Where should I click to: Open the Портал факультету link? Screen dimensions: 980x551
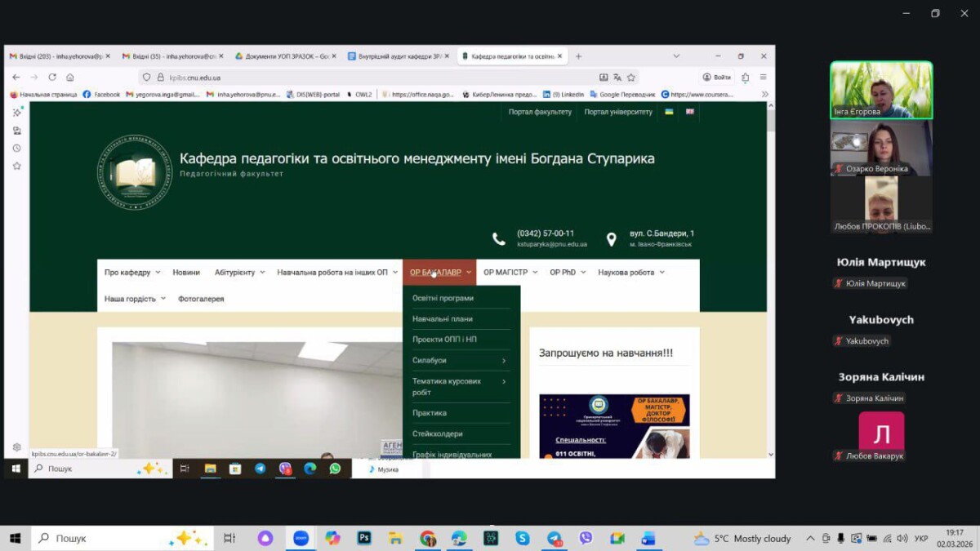tap(540, 112)
